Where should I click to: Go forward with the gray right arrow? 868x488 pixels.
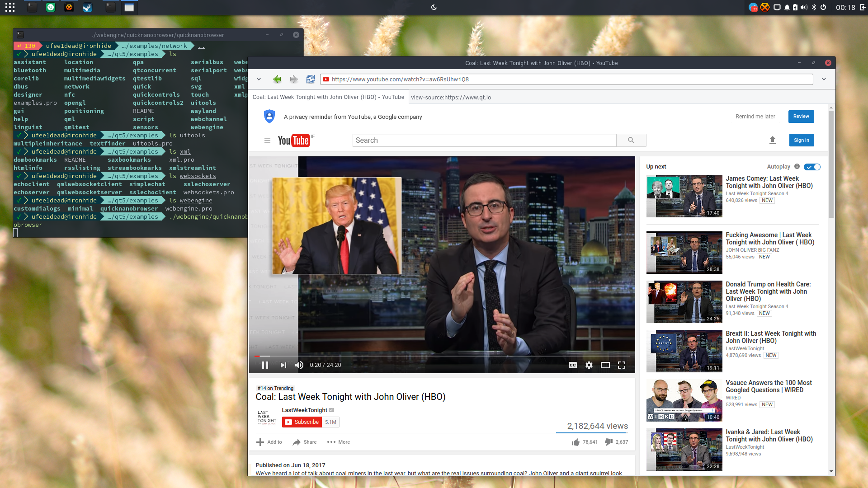click(294, 79)
